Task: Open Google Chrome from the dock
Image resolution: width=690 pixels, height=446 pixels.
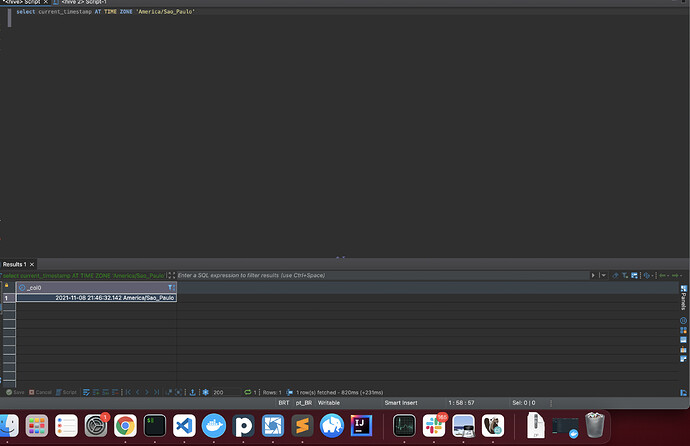Action: click(125, 425)
